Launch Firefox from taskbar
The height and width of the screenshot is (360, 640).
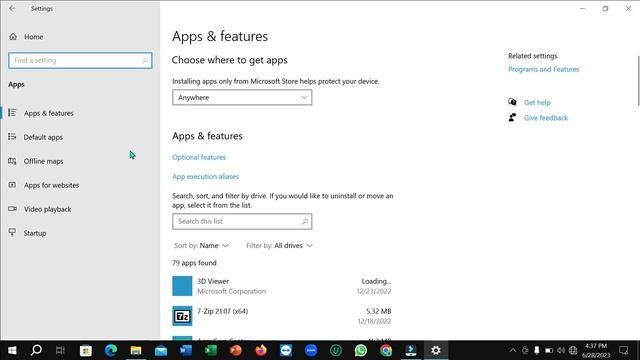tap(261, 350)
